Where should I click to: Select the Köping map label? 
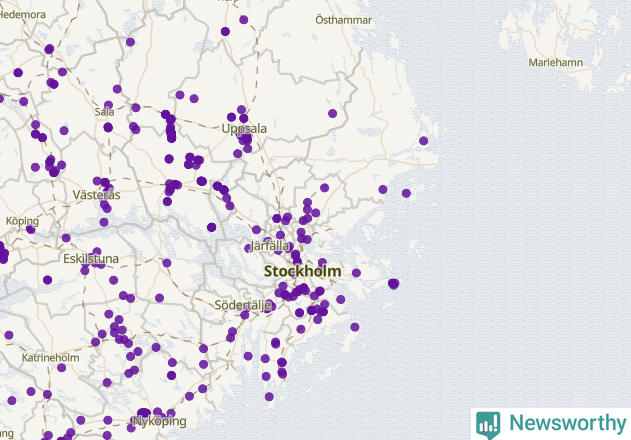coord(23,221)
